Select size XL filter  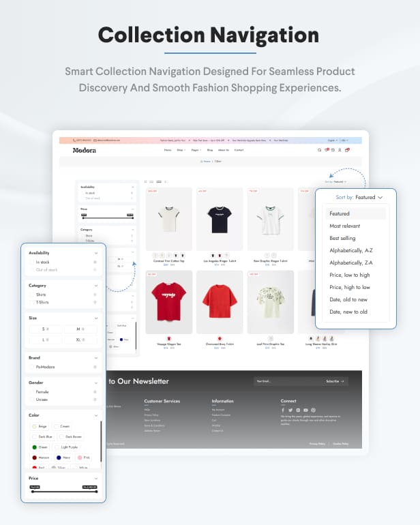tap(80, 340)
